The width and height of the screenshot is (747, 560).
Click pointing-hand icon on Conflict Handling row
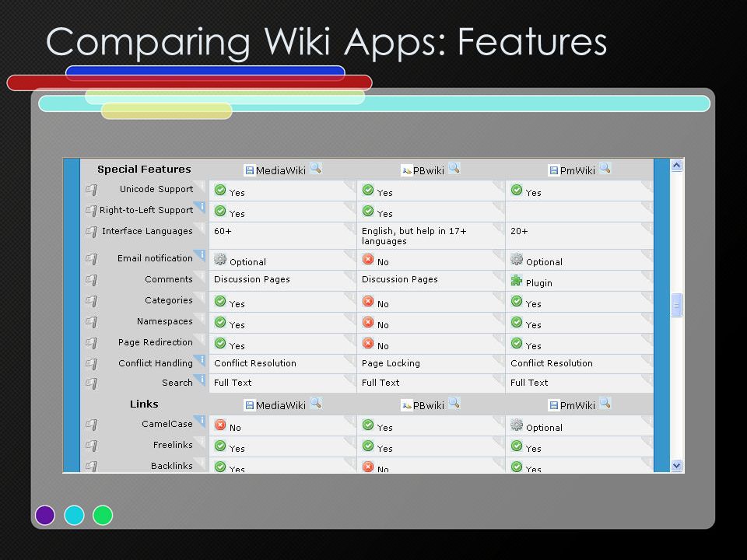coord(92,364)
